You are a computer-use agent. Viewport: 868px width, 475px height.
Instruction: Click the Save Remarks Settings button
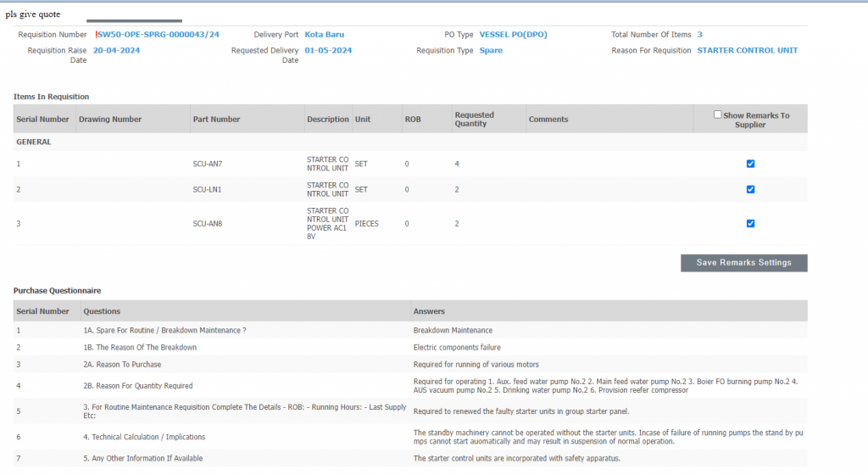pos(743,263)
